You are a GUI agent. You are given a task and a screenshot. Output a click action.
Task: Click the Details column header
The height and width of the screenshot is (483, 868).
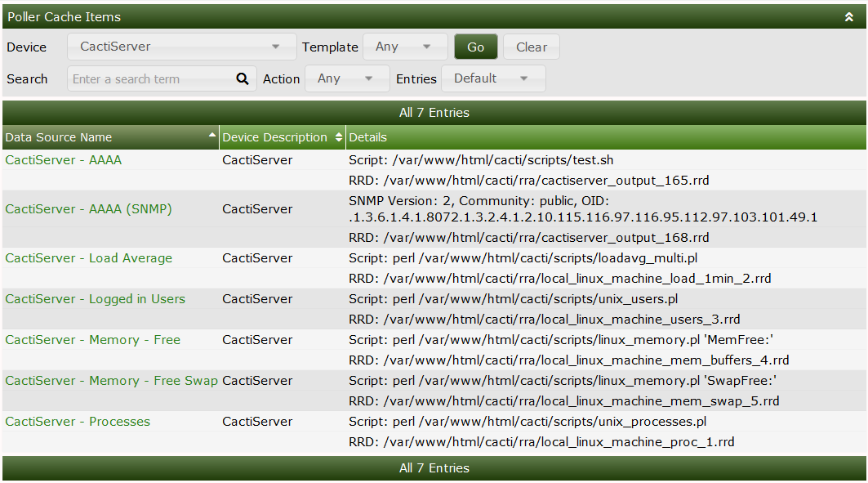[x=368, y=137]
